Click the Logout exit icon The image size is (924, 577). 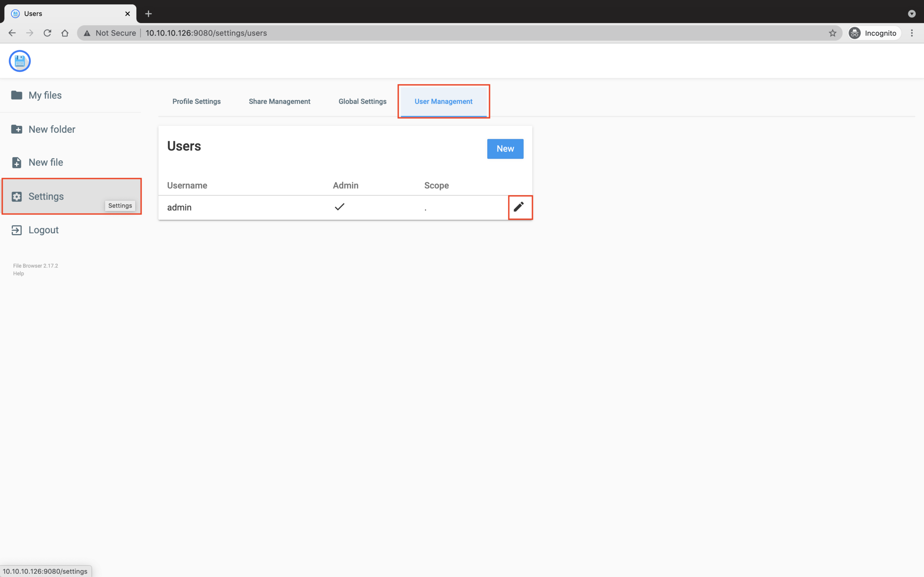17,230
